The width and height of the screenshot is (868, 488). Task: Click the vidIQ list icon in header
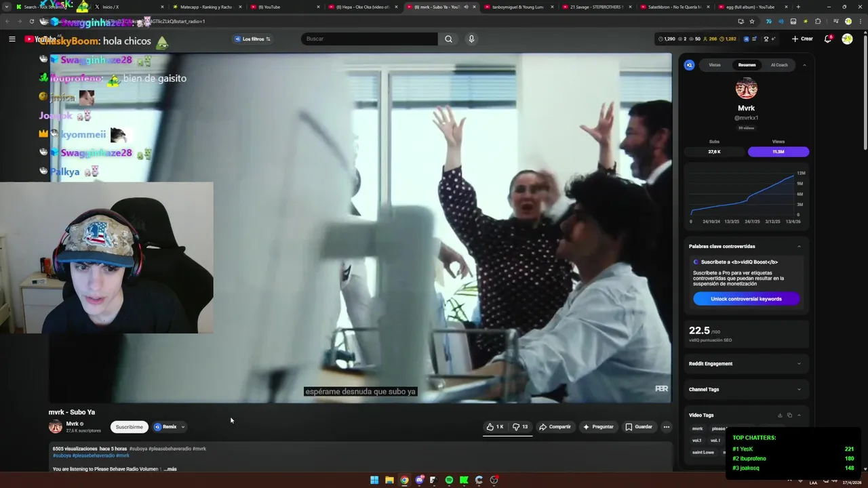(x=754, y=39)
